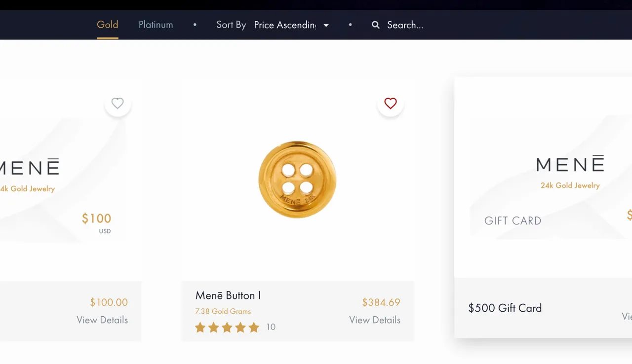Click the 7.38 Gold Grams text
632x364 pixels.
[x=223, y=311]
